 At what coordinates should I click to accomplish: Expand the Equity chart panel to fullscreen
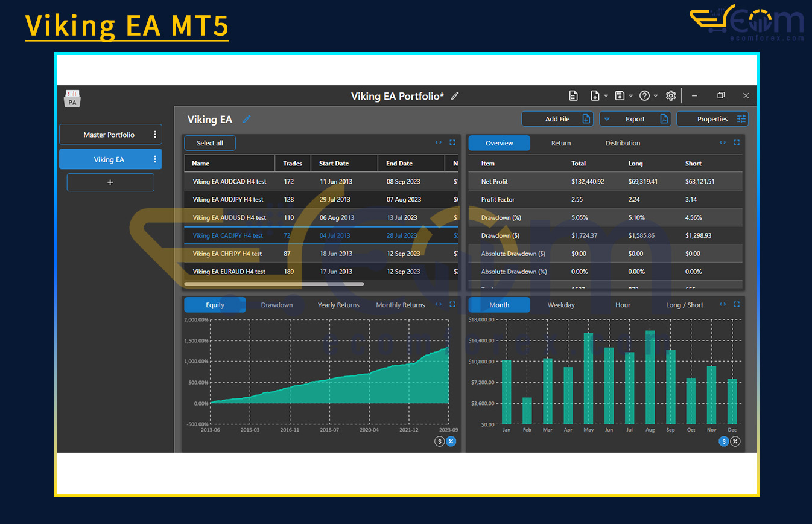(452, 305)
